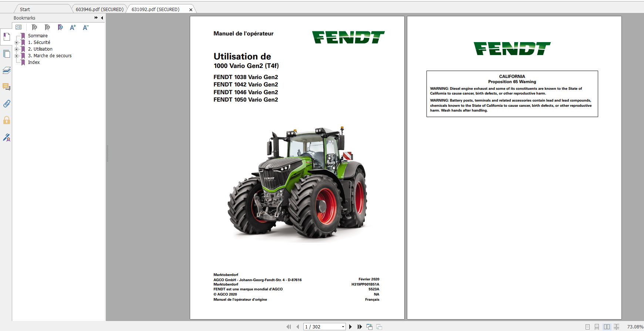Go to the first page
Viewport: 644px width, 331px height.
pyautogui.click(x=289, y=327)
